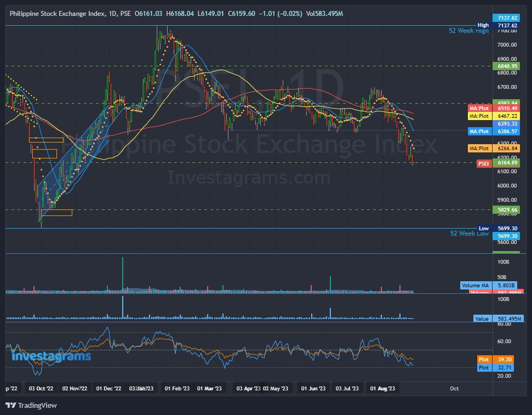Select the blue 6393.33 price tag
The height and width of the screenshot is (415, 532).
click(x=506, y=123)
